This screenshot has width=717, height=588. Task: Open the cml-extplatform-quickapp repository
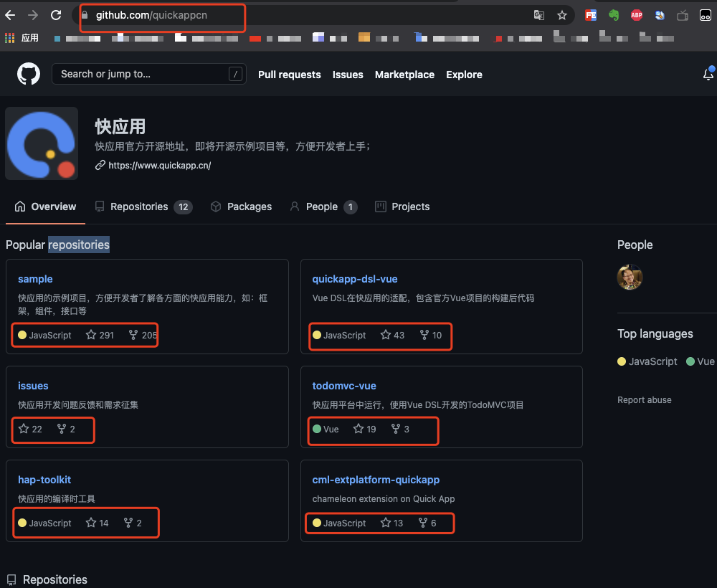point(376,480)
